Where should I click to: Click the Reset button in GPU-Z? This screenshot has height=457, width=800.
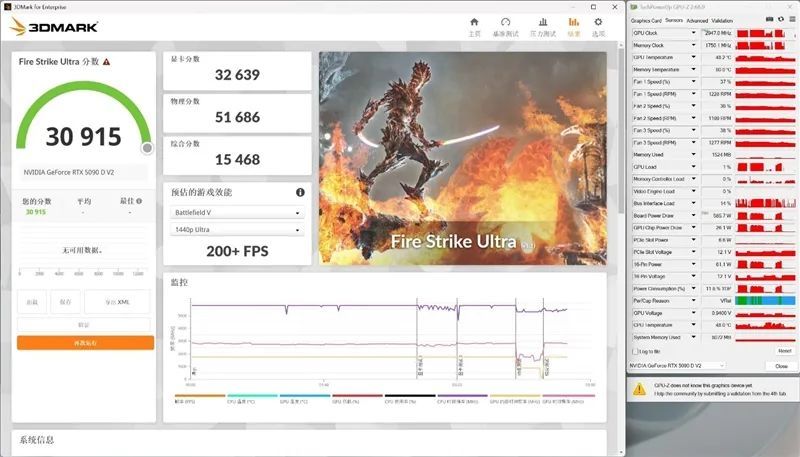tap(784, 351)
